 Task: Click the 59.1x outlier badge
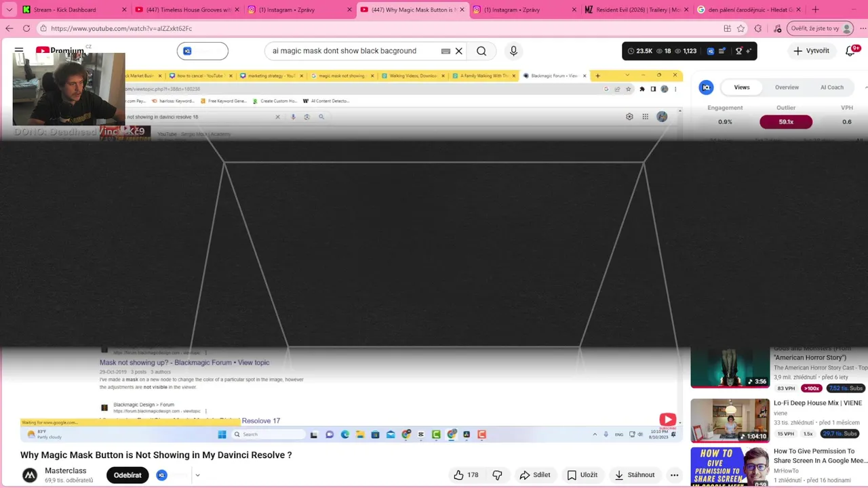click(x=786, y=122)
